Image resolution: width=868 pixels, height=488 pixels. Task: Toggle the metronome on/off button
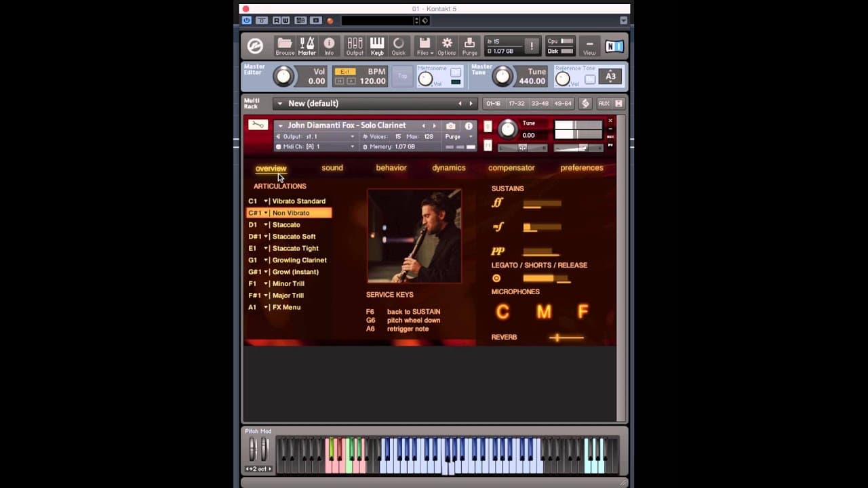[x=456, y=73]
